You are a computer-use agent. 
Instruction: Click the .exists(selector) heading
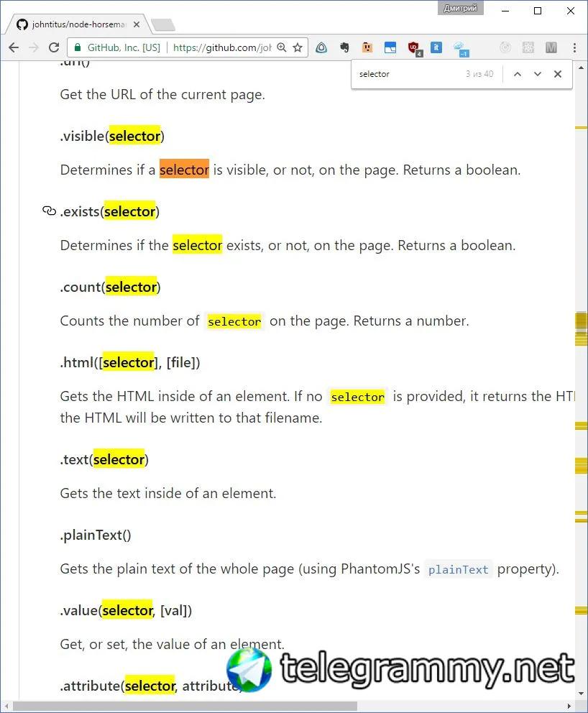[109, 211]
